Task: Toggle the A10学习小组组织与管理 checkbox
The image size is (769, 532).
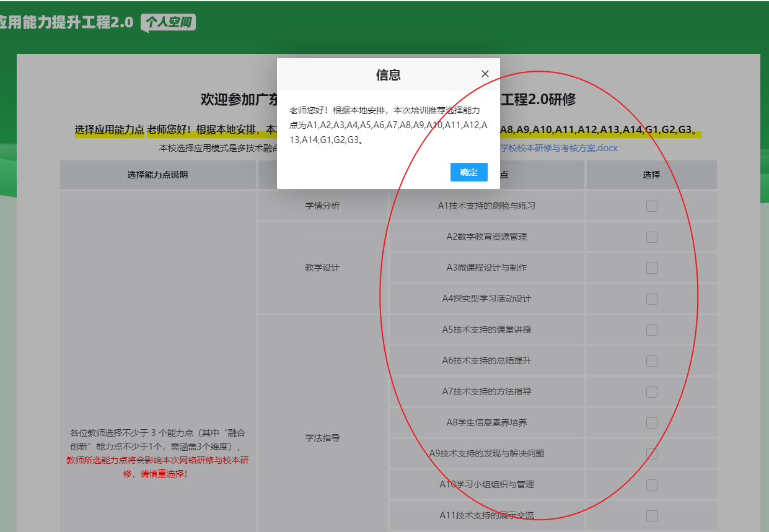Action: click(x=652, y=485)
